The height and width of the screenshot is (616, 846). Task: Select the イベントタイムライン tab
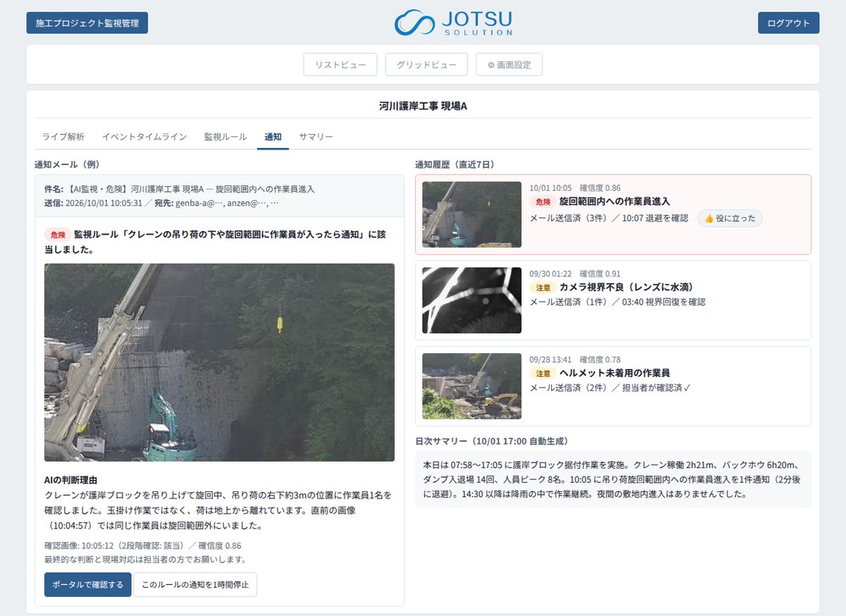click(145, 137)
